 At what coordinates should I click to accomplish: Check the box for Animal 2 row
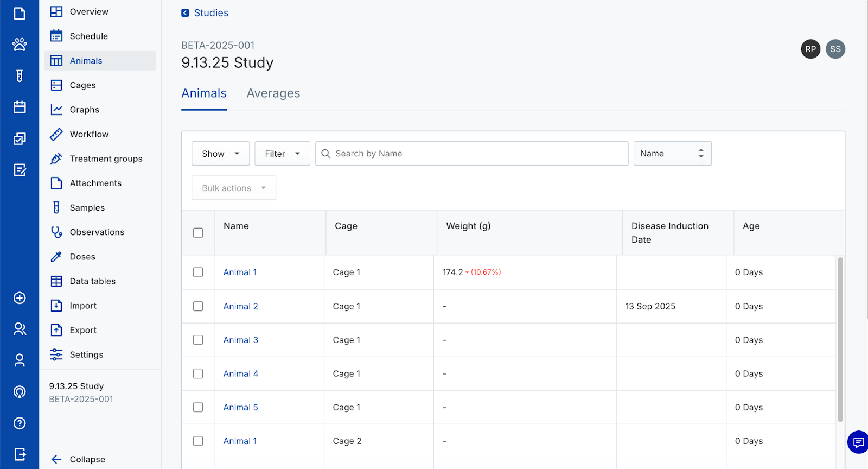198,306
